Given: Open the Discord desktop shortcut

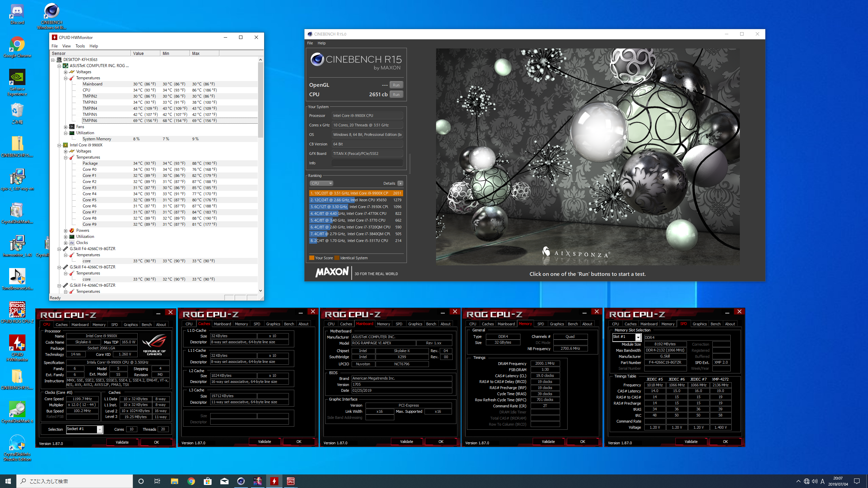Looking at the screenshot, I should point(17,14).
